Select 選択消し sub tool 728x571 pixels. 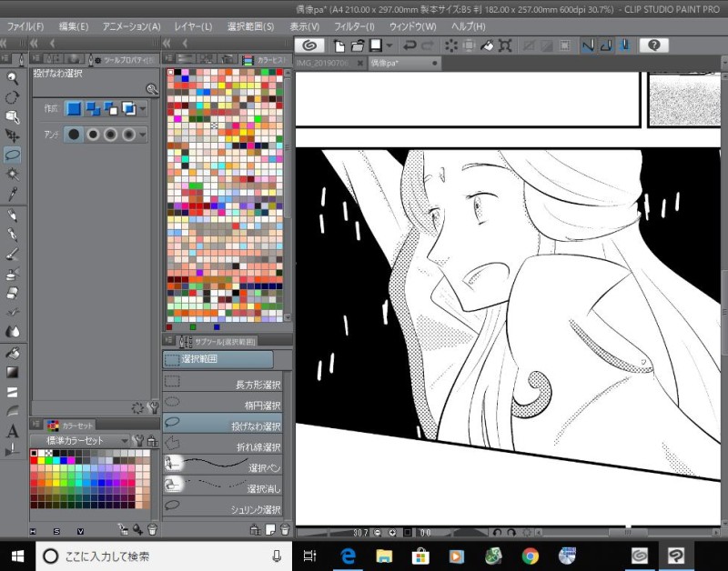coord(222,486)
